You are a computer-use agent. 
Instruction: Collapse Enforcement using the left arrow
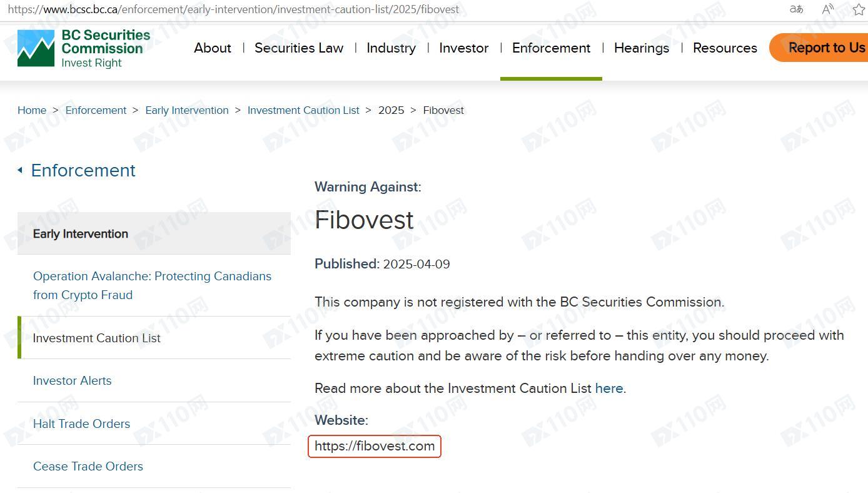pyautogui.click(x=20, y=170)
